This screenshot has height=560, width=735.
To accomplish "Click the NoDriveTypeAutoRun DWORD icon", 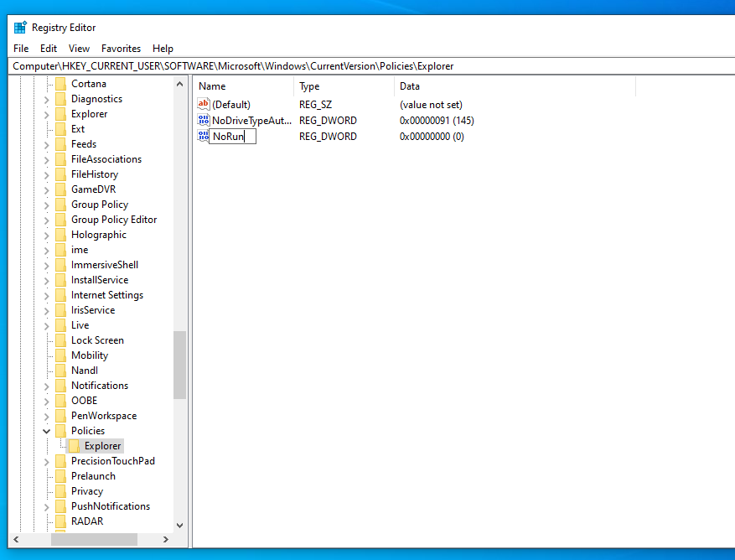I will coord(203,121).
